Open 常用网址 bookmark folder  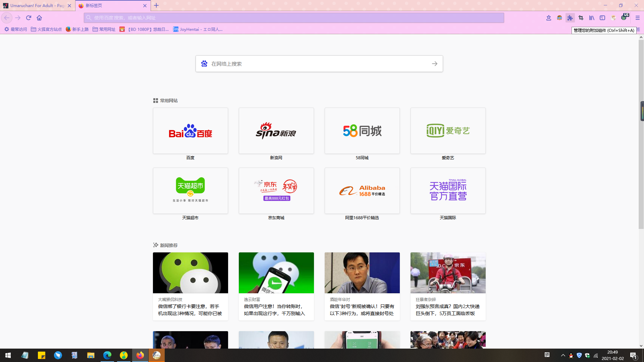coord(104,29)
